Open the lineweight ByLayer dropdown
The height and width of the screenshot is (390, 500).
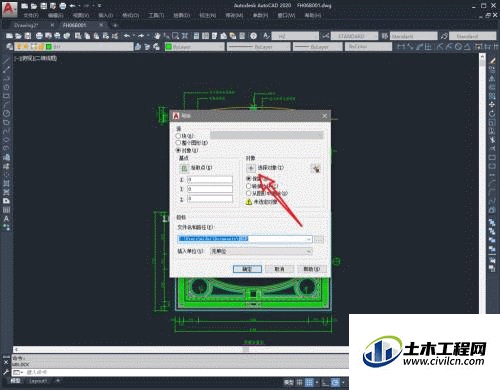[x=318, y=47]
